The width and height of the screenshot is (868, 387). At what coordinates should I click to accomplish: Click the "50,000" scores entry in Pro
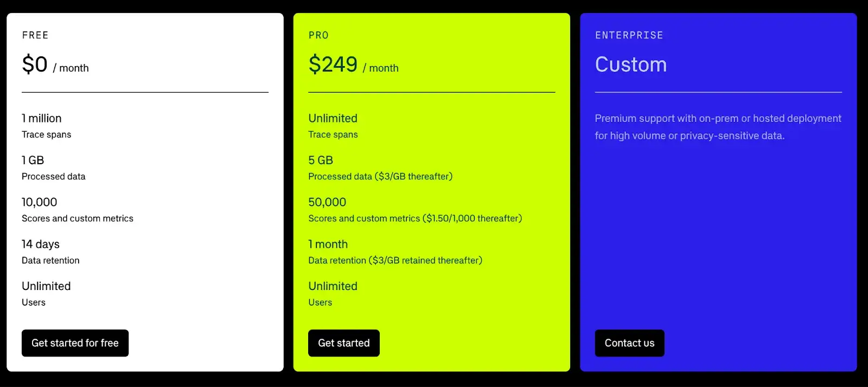click(327, 202)
